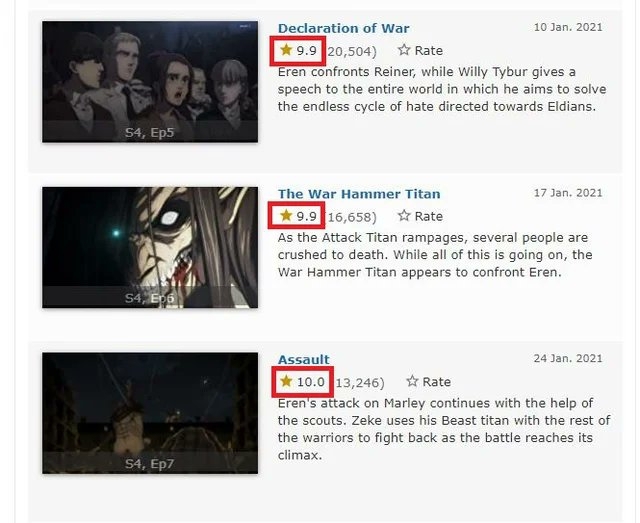Click the gold star rating for The War Hammer Titan
This screenshot has height=523, width=640.
click(287, 216)
